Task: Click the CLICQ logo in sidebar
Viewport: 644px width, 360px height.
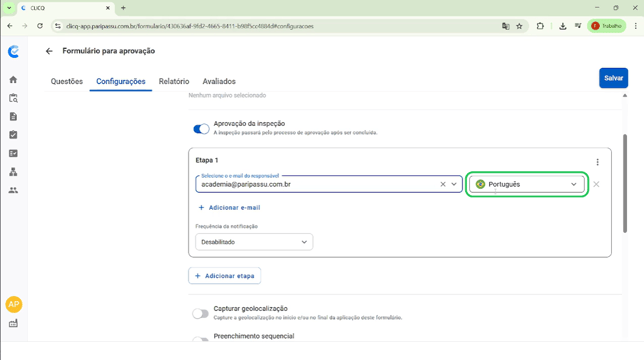Action: coord(14,51)
